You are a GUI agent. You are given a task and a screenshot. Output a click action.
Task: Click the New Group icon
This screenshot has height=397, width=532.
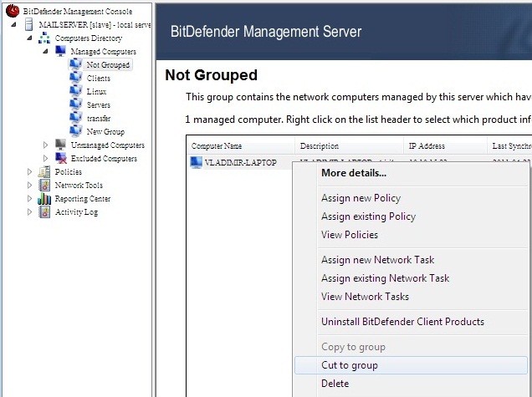[x=75, y=131]
